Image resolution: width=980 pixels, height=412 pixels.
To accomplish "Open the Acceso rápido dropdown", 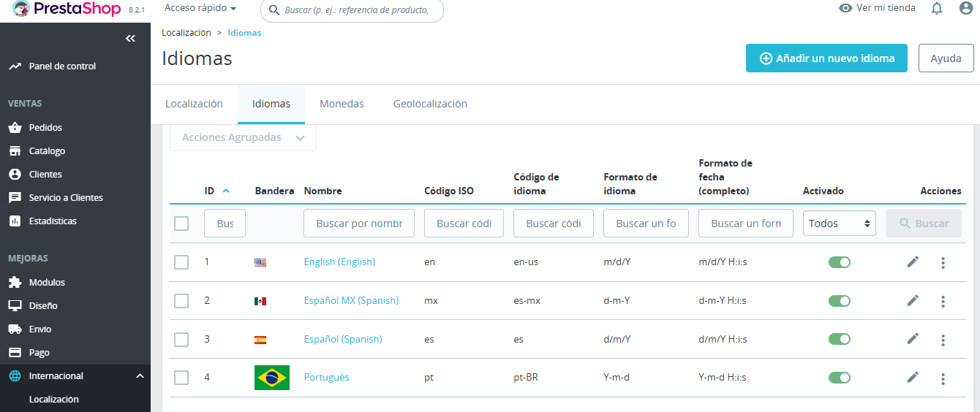I will tap(200, 8).
